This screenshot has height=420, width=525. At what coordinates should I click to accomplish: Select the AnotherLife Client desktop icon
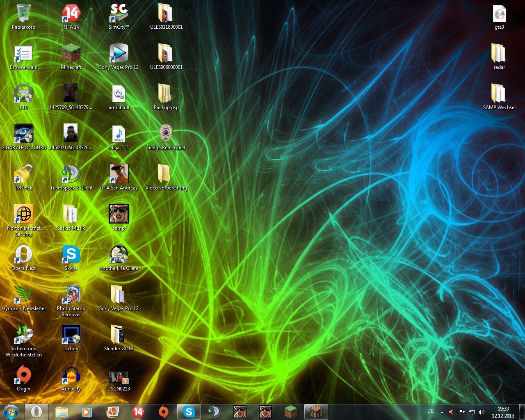click(119, 254)
